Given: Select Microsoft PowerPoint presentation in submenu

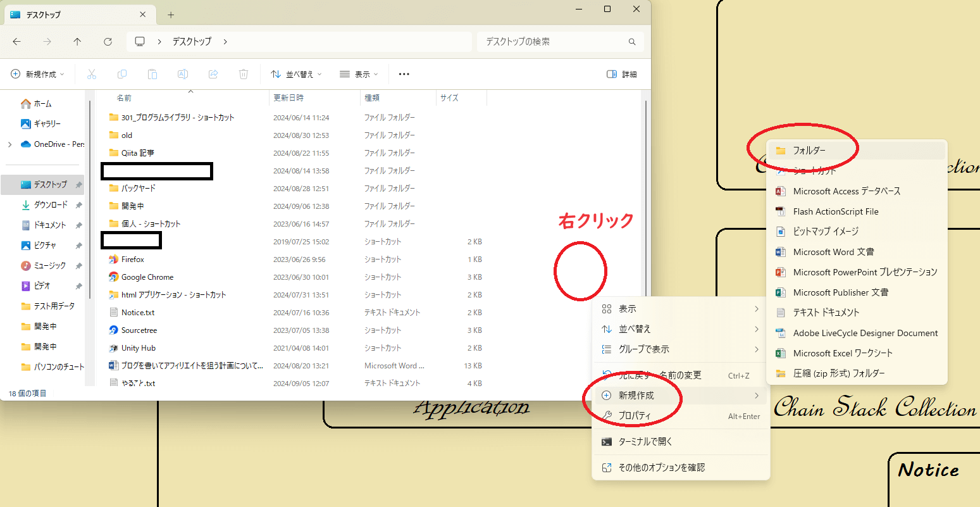Looking at the screenshot, I should [857, 272].
